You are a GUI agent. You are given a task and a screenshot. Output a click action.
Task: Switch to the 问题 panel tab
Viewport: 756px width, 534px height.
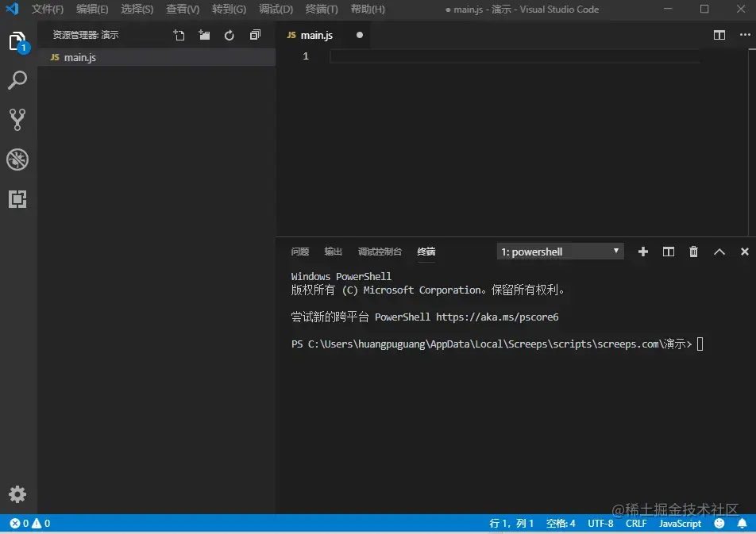[x=300, y=252]
